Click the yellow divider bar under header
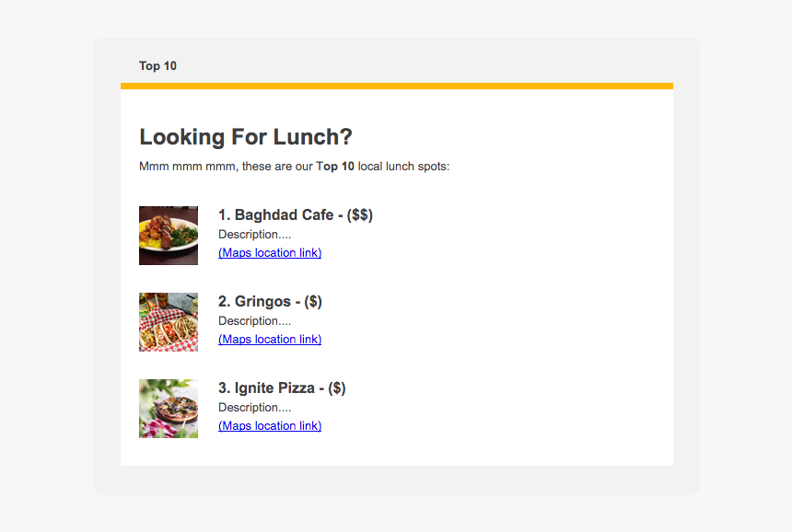The height and width of the screenshot is (532, 792). (x=397, y=86)
